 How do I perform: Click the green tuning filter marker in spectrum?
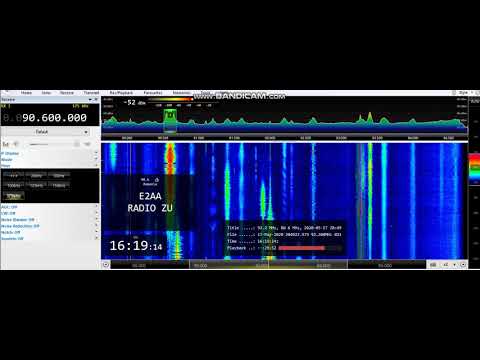170,122
